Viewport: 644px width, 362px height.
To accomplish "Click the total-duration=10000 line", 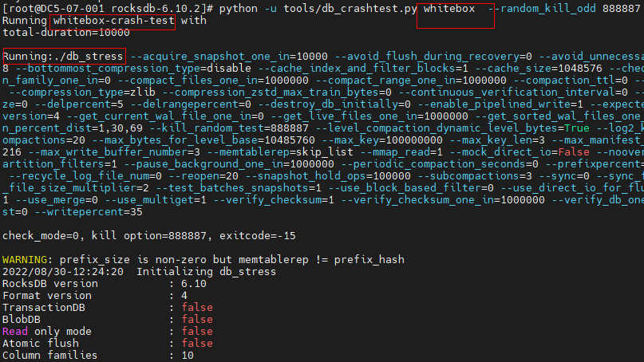I will point(66,33).
